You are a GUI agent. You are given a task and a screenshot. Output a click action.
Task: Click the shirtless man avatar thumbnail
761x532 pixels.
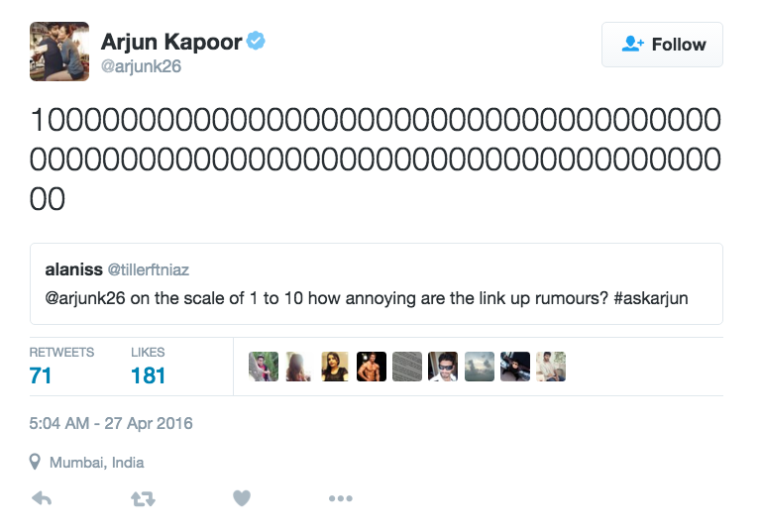[x=372, y=367]
